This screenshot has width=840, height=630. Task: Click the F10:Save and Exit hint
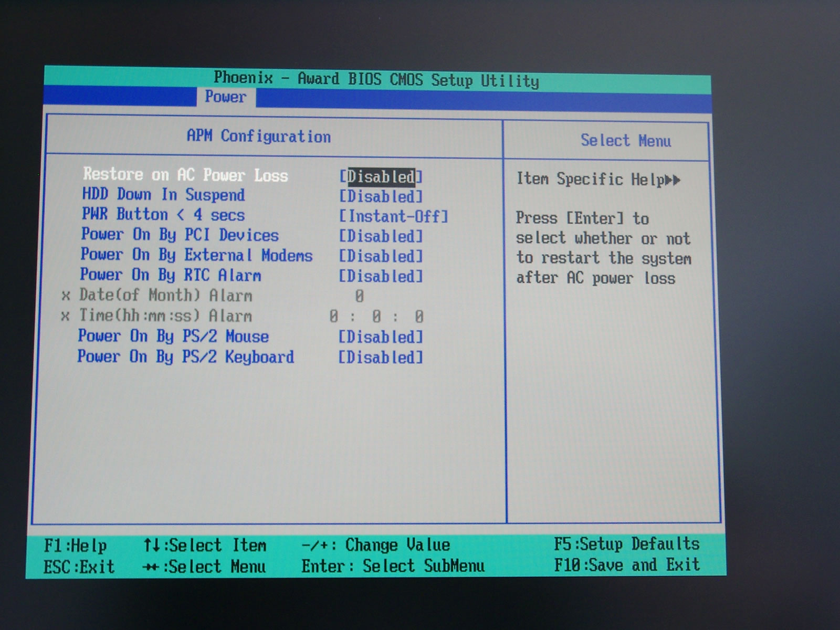click(627, 565)
